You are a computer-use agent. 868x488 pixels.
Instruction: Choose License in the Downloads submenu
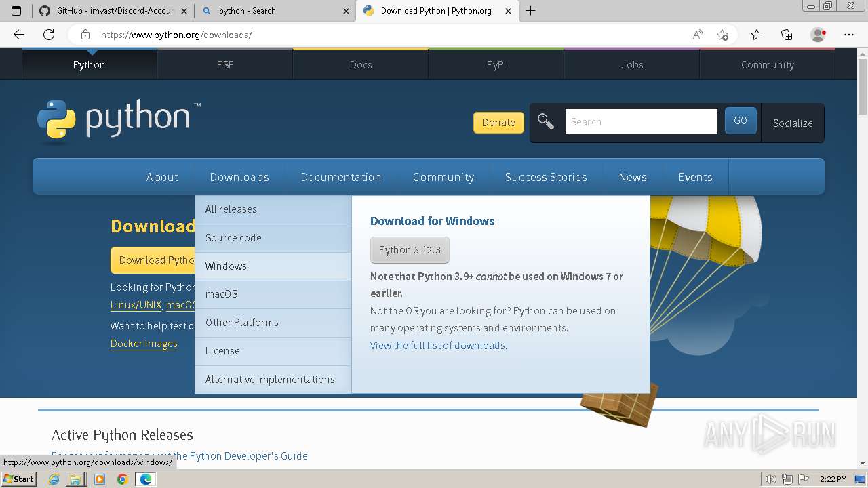pyautogui.click(x=273, y=351)
